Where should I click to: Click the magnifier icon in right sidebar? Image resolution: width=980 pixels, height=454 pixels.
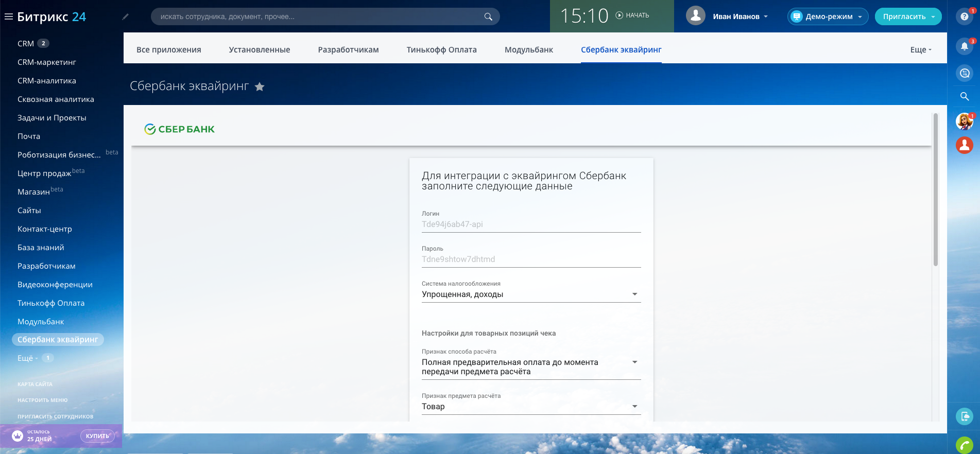click(x=964, y=96)
